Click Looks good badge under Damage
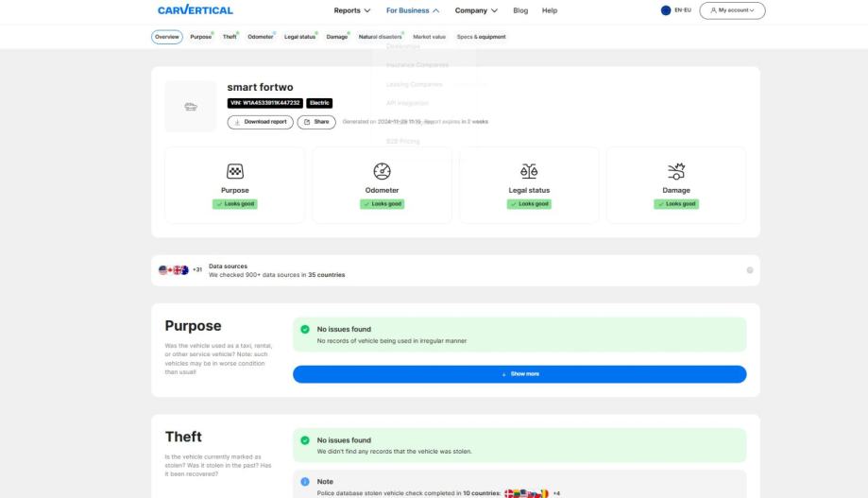 click(x=676, y=204)
